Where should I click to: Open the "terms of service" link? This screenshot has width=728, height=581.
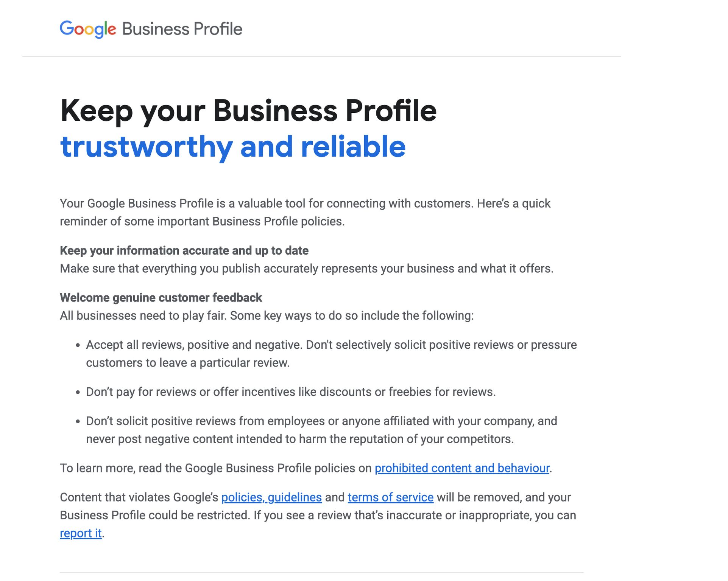coord(390,497)
